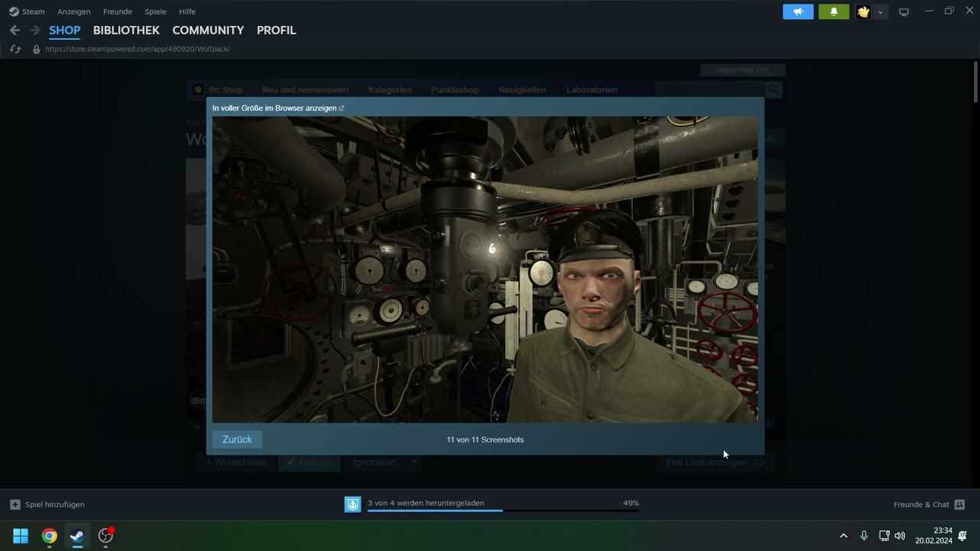This screenshot has height=551, width=980.
Task: Click the 'Spiel hinzufügen' label
Action: point(55,504)
